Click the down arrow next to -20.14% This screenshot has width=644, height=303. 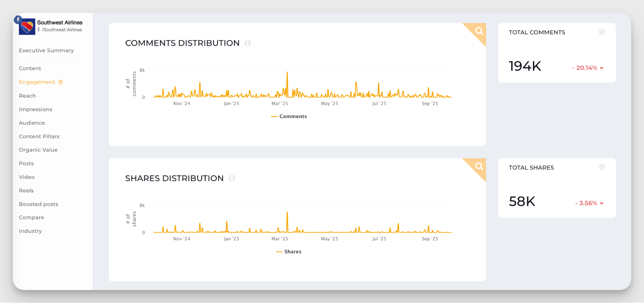(x=601, y=68)
